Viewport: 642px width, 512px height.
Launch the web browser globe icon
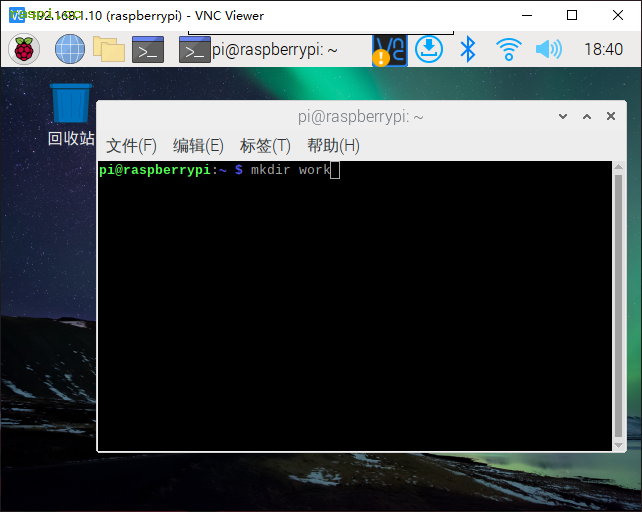[x=70, y=49]
